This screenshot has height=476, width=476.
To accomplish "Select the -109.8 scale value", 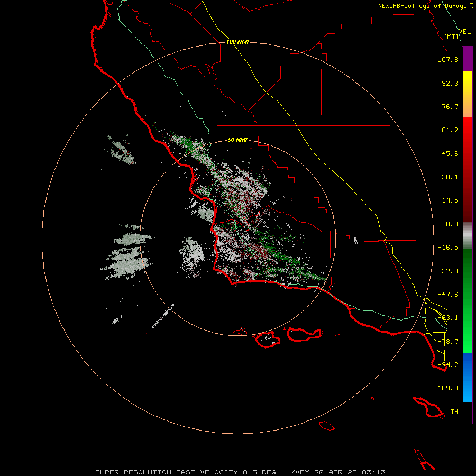I will (446, 388).
